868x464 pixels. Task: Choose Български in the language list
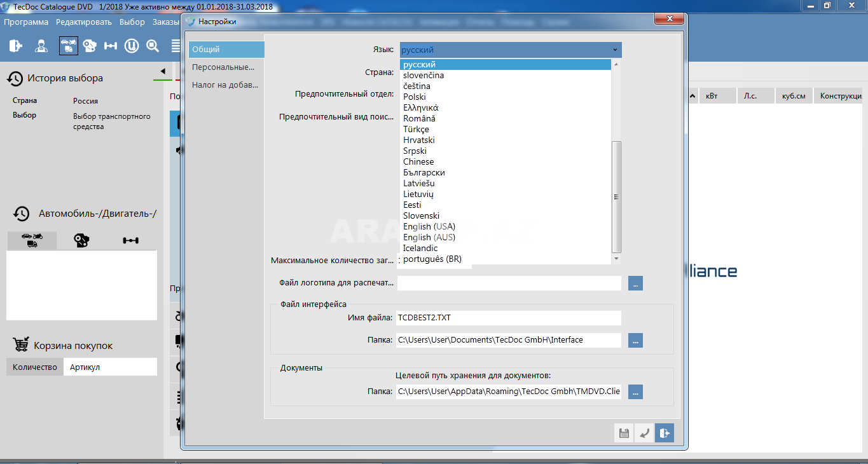[506, 173]
